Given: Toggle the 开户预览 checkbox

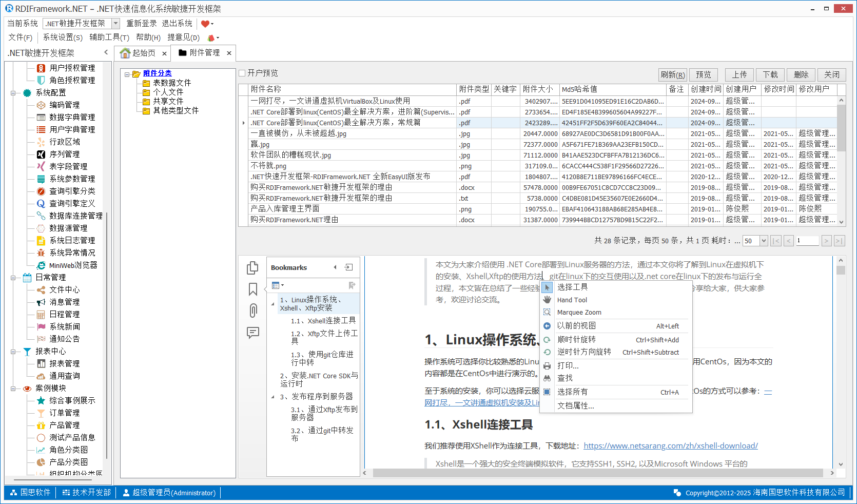Looking at the screenshot, I should 242,73.
